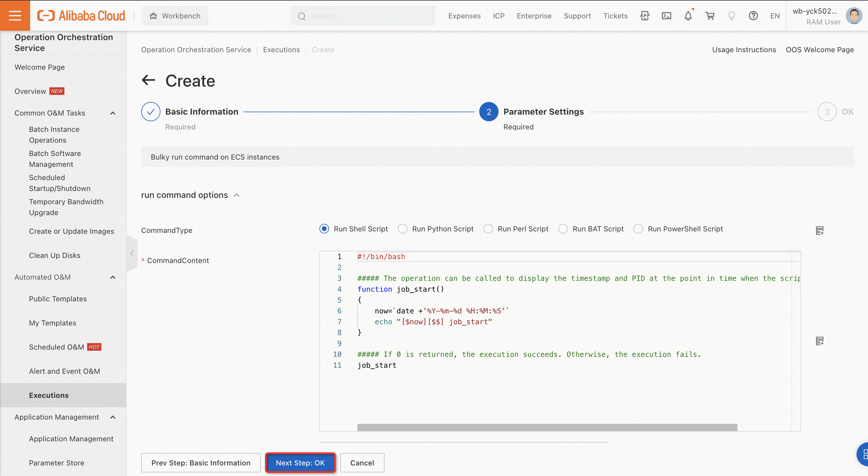Collapse the run command options section
This screenshot has width=868, height=476.
[x=236, y=195]
